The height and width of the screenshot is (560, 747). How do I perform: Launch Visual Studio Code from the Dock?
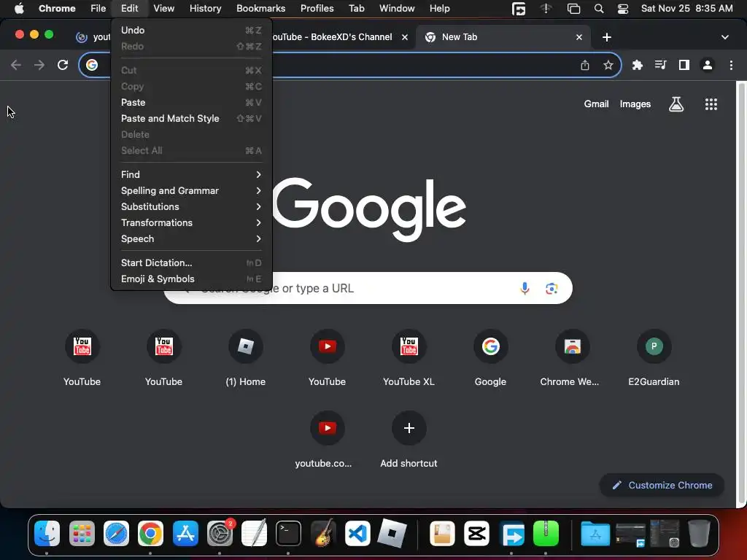[x=357, y=533]
